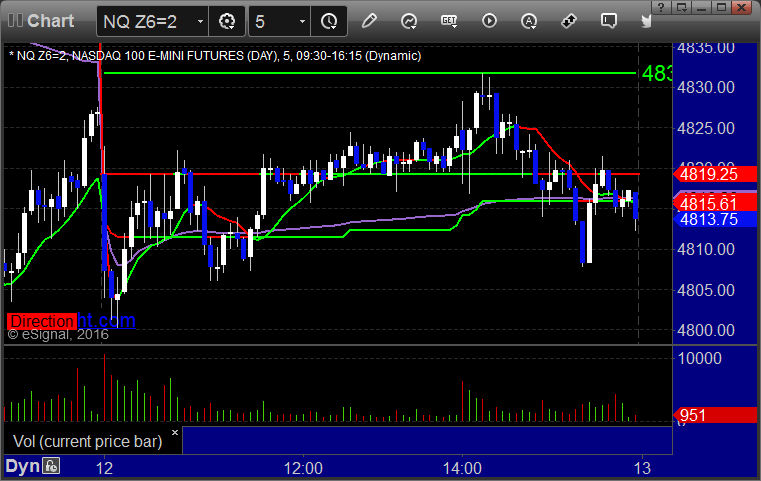
Task: Click the 4819.25 red price marker
Action: (715, 174)
